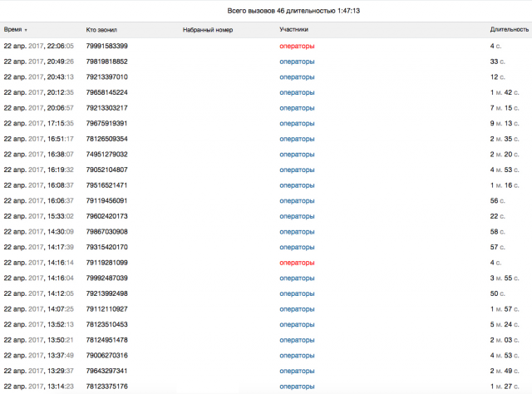Image resolution: width=532 pixels, height=394 pixels.
Task: Open операторы link for 79052104807
Action: 297,170
